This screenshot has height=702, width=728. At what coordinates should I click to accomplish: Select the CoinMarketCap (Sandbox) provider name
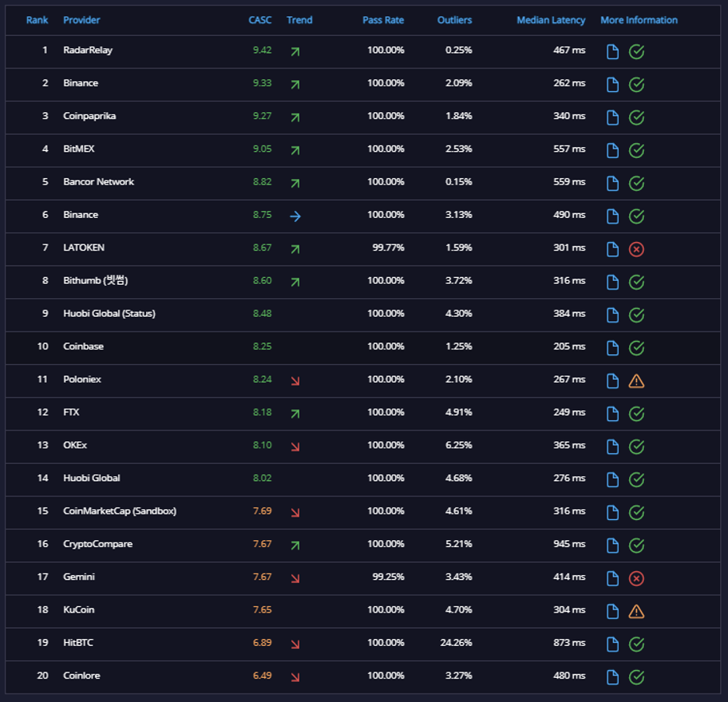(120, 511)
